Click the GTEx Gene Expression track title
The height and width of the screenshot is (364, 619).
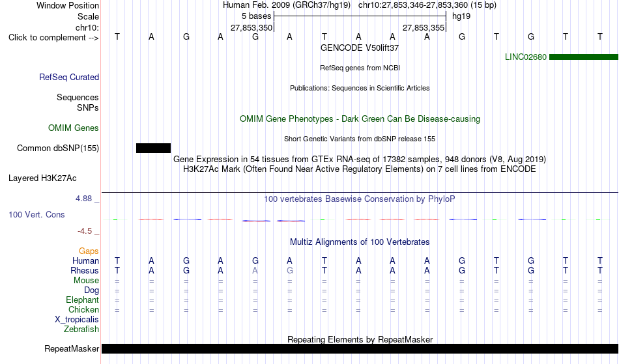tap(360, 159)
